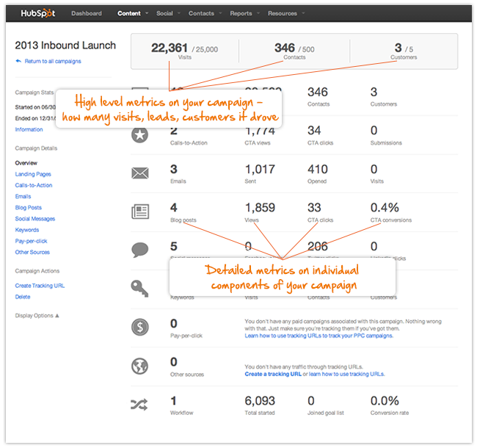The width and height of the screenshot is (477, 448).
Task: Open the Dashboard menu item
Action: [x=87, y=13]
